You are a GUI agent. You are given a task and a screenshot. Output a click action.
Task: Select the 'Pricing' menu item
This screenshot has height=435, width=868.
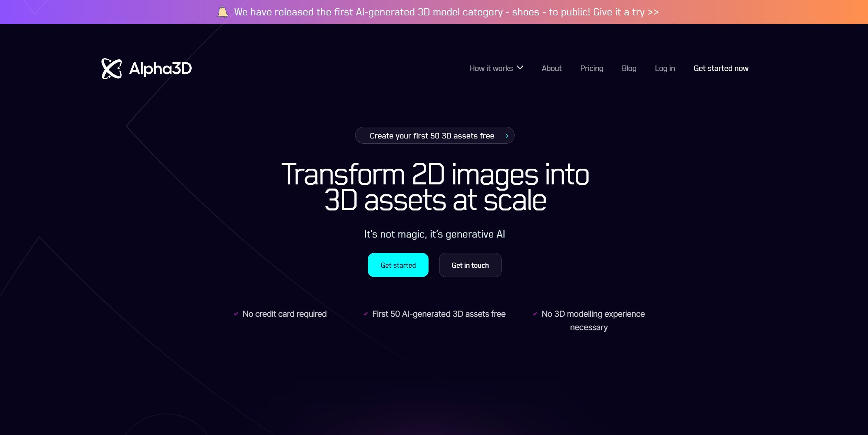[591, 68]
